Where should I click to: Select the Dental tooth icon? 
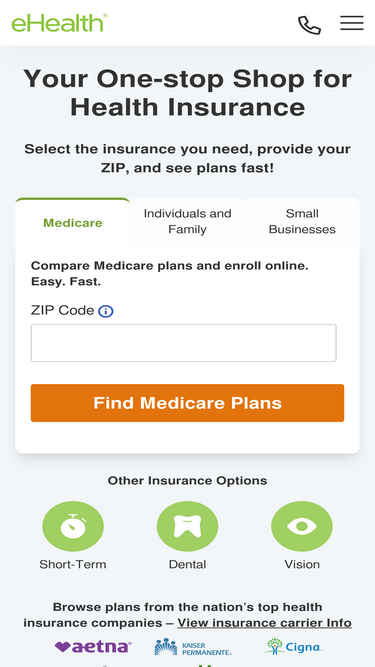tap(187, 526)
